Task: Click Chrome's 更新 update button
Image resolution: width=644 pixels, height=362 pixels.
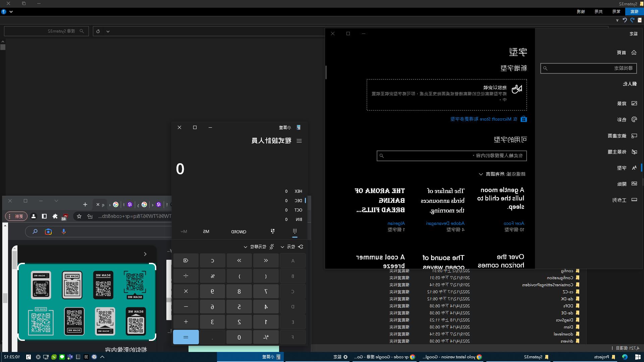Action: [16, 216]
